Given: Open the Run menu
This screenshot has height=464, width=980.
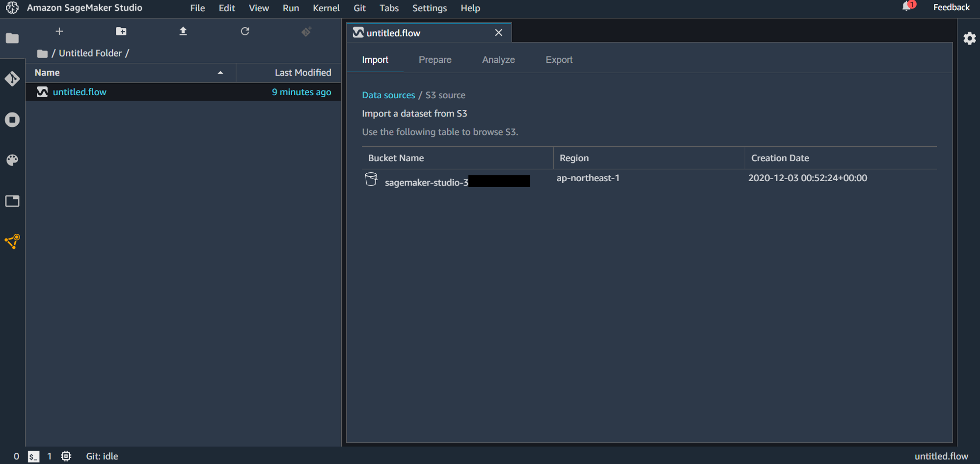Looking at the screenshot, I should tap(291, 8).
